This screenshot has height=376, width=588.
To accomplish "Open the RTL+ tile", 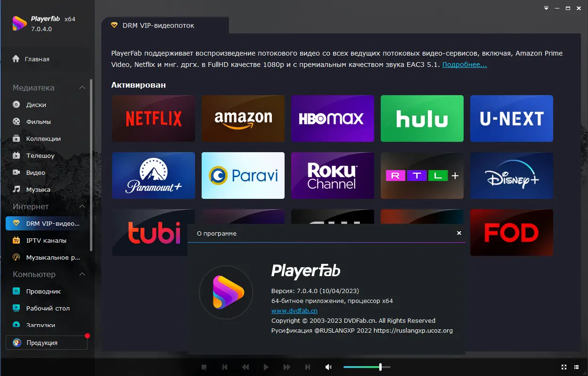I will click(422, 175).
